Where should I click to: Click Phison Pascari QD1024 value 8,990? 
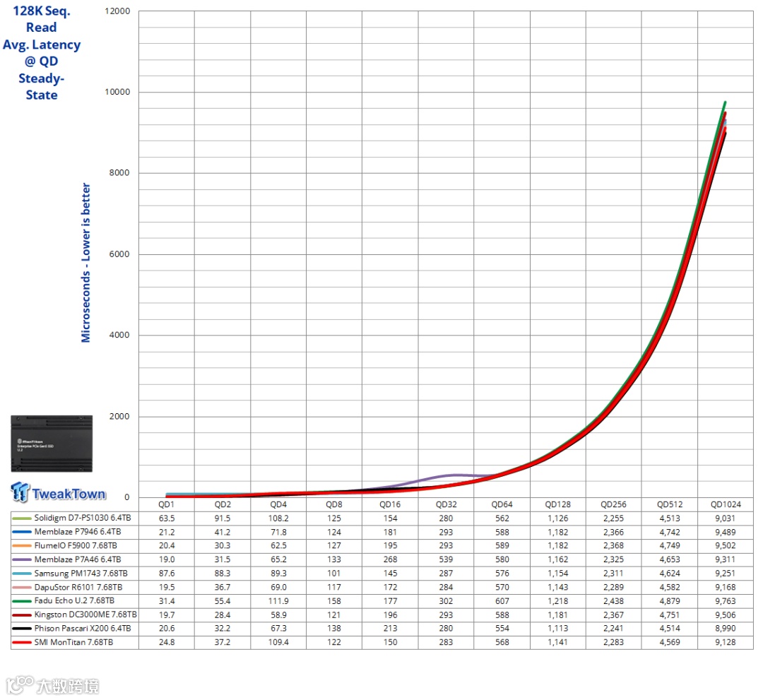726,629
